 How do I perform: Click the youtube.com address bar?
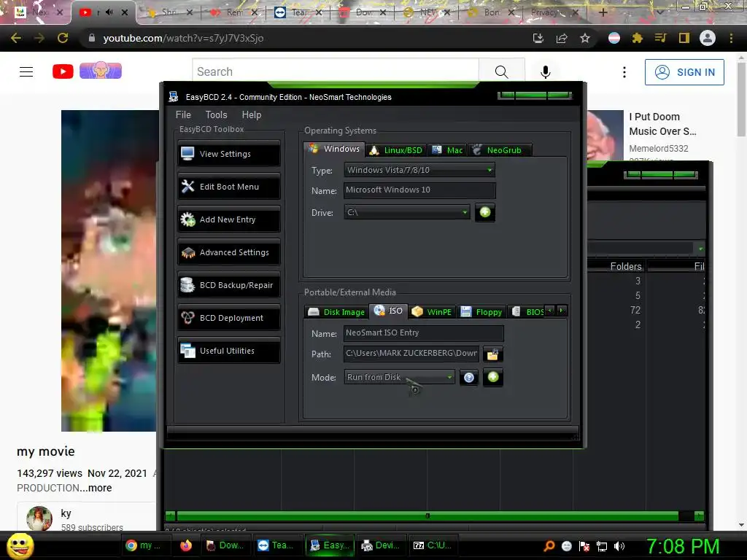click(x=305, y=38)
